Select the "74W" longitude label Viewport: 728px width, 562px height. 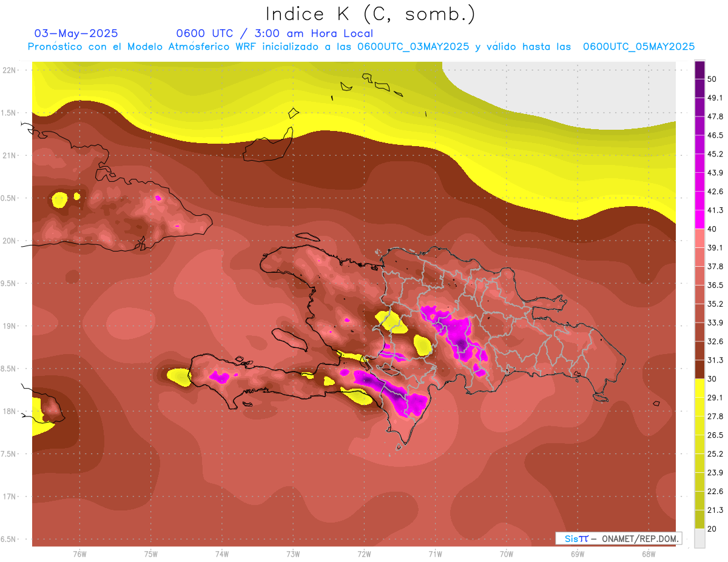[222, 554]
